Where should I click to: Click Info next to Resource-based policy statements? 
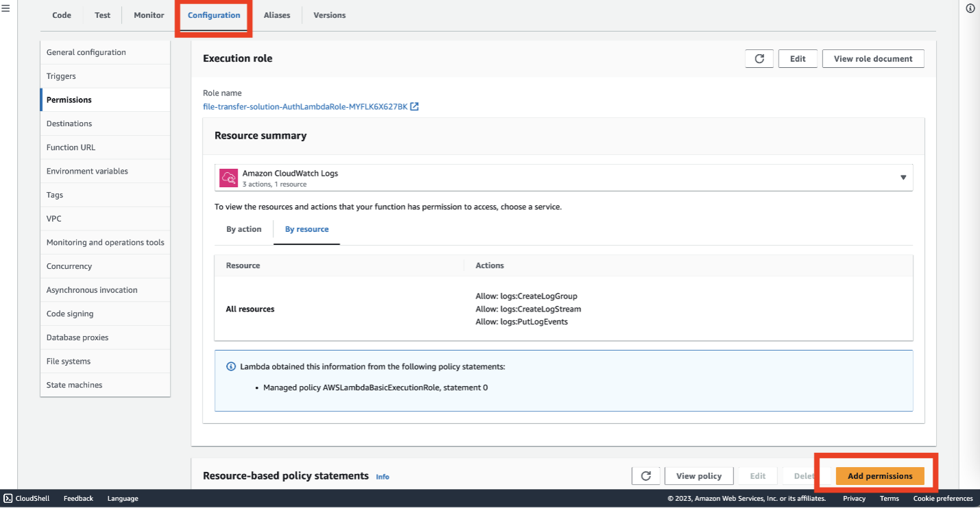click(382, 477)
